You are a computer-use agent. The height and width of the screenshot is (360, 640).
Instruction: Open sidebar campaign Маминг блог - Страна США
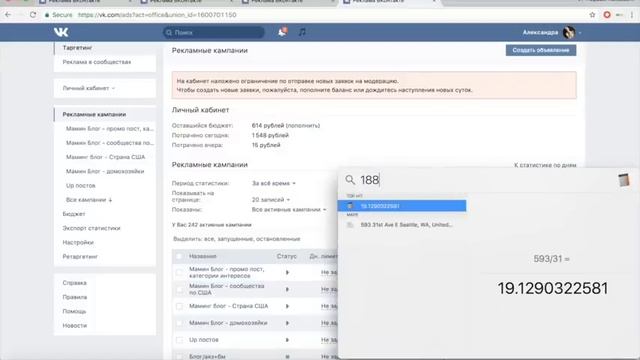[105, 157]
